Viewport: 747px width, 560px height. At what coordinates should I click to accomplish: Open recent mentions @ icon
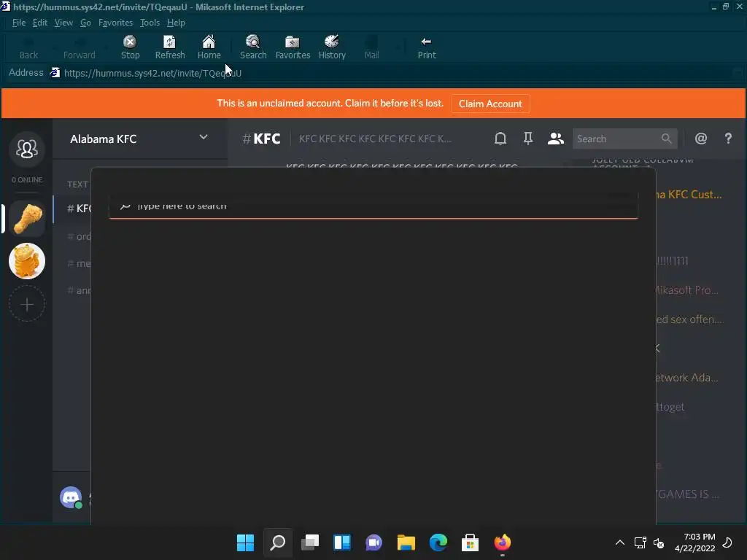pyautogui.click(x=701, y=139)
